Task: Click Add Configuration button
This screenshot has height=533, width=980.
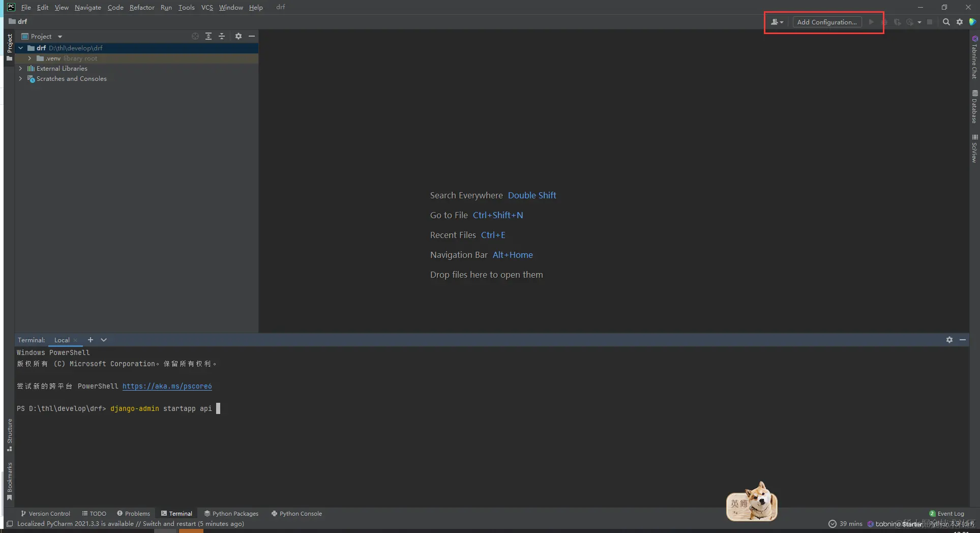Action: (827, 22)
